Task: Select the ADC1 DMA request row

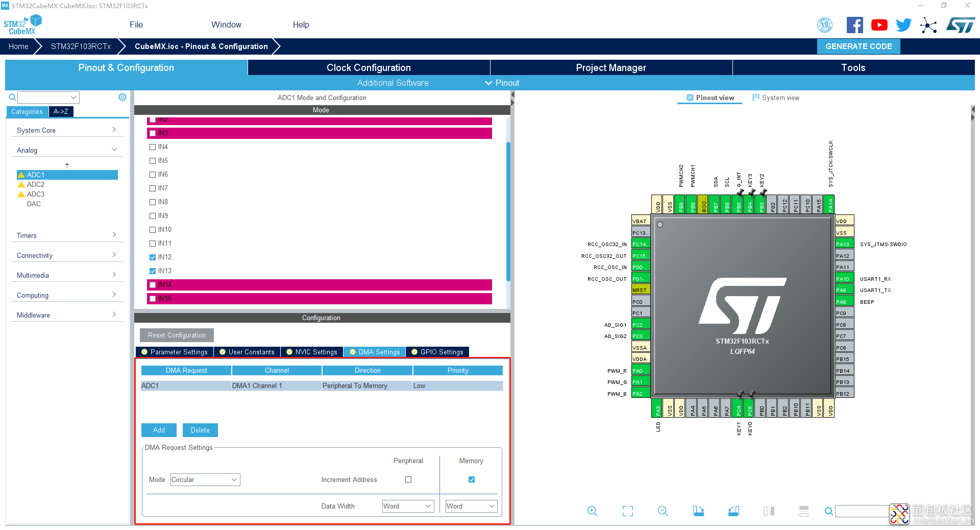Action: coord(322,386)
